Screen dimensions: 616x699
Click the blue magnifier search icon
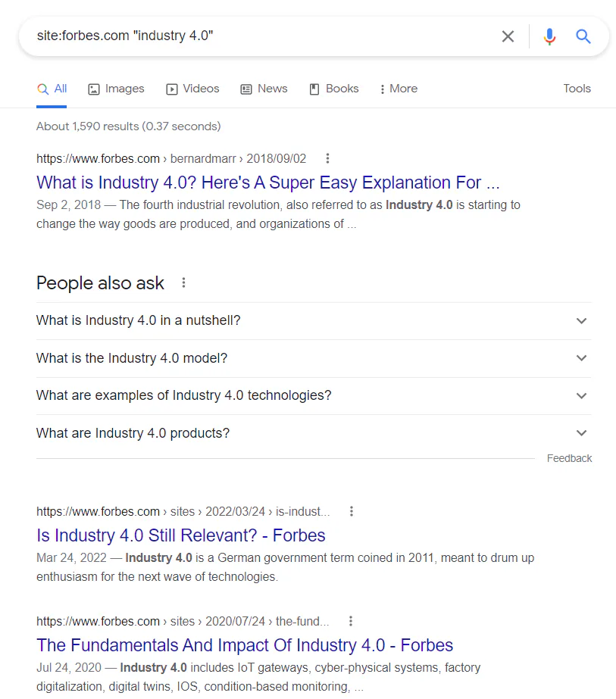tap(583, 36)
